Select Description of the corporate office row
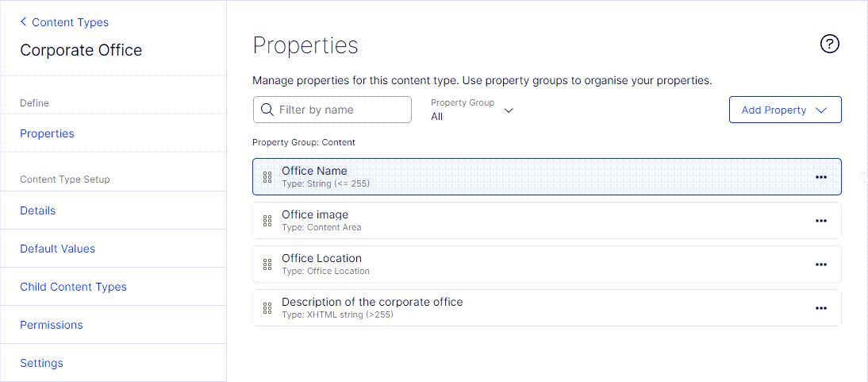Viewport: 868px width, 382px height. [547, 308]
